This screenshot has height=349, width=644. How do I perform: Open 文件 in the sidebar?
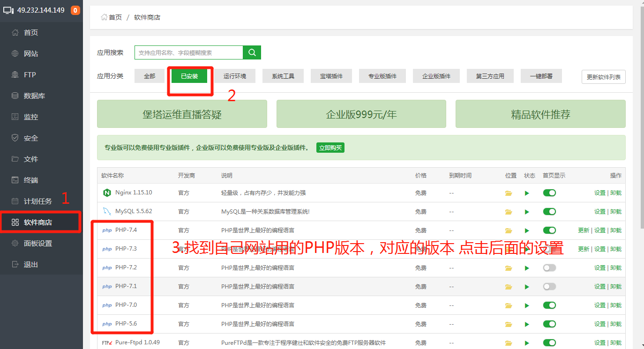coord(41,159)
